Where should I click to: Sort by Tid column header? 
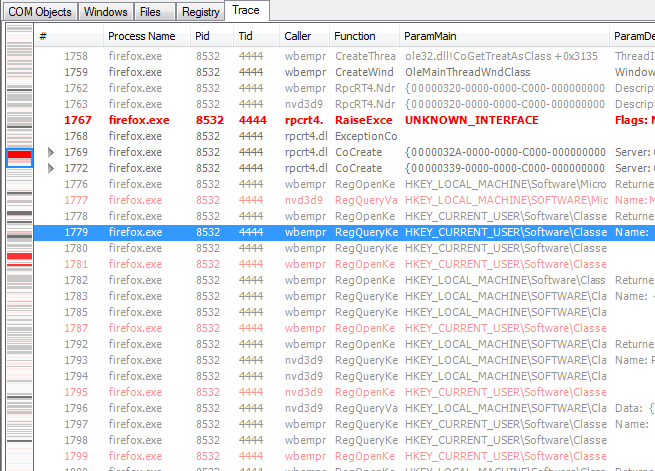click(x=256, y=36)
